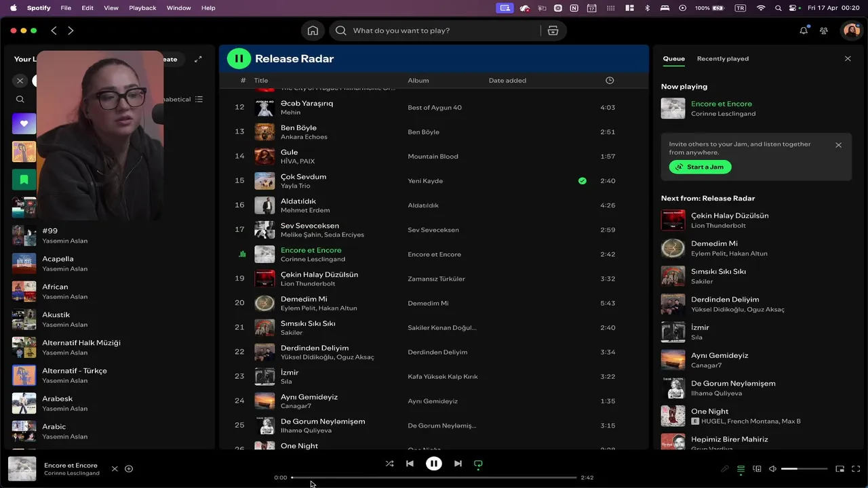Open the notifications bell (What's New)
Screen dimensions: 868x488
pos(804,30)
